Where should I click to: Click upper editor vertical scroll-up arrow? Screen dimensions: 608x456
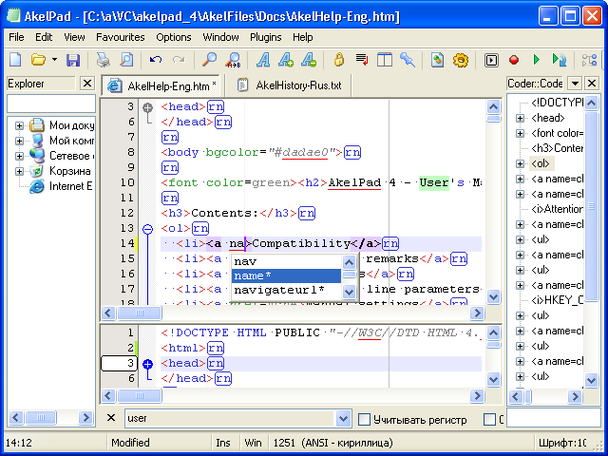pos(493,107)
